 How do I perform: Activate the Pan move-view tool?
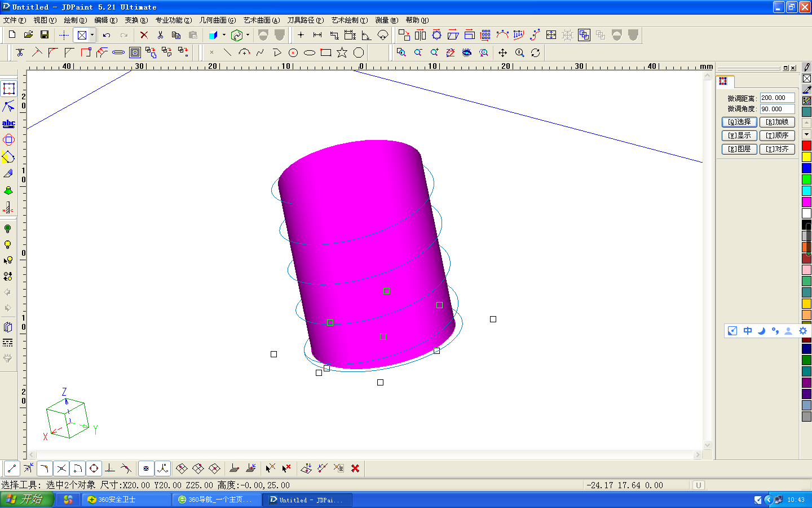(x=502, y=52)
